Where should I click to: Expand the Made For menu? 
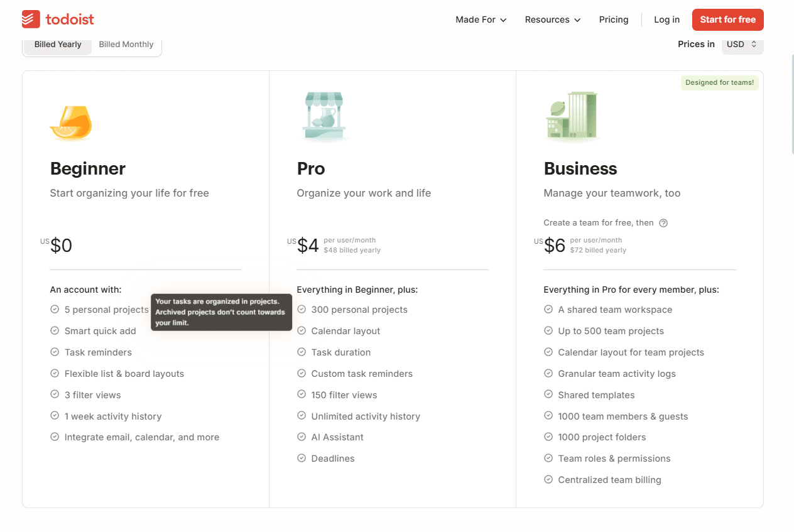pyautogui.click(x=481, y=19)
